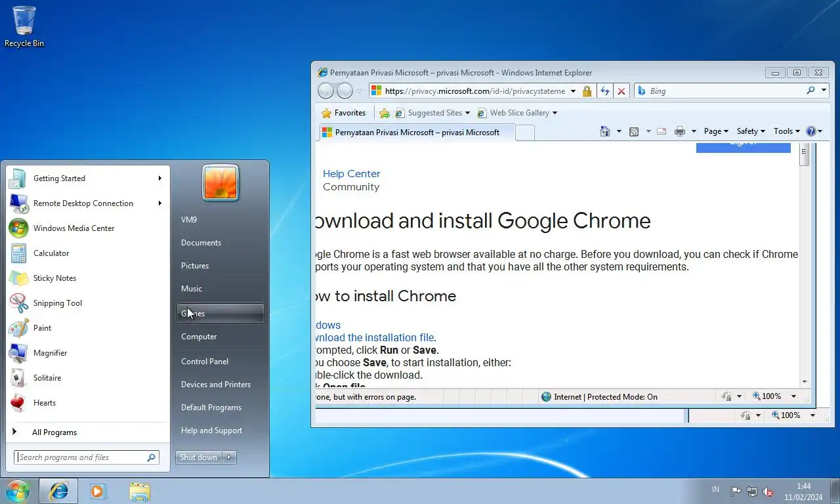This screenshot has width=840, height=504.
Task: Open a new blank tab
Action: click(525, 133)
